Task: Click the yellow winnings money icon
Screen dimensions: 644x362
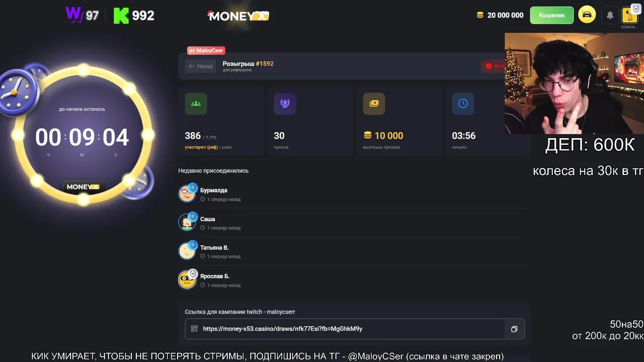Action: coord(374,104)
